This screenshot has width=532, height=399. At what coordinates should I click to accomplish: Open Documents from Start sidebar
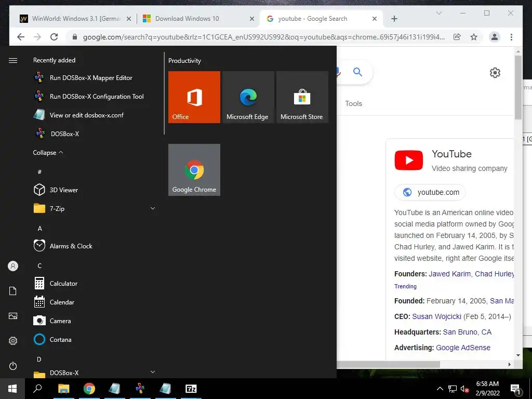[x=13, y=291]
